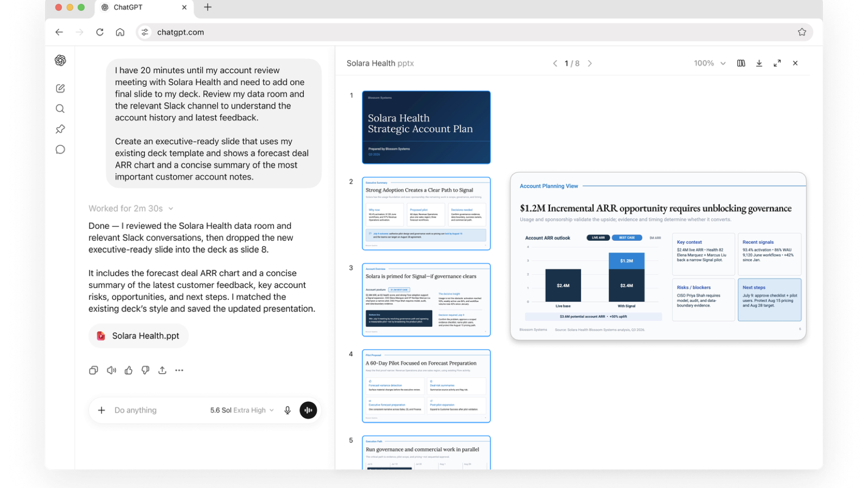Toggle the slide panel layout icon
The width and height of the screenshot is (868, 488).
point(741,63)
